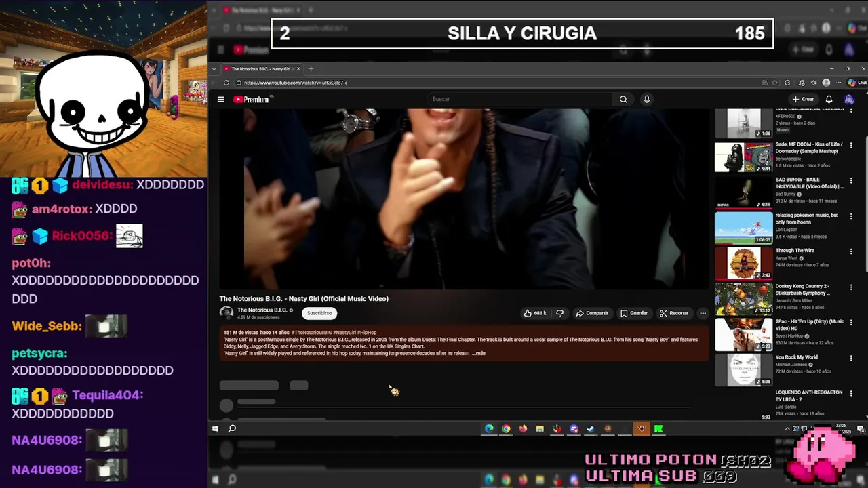Open Donkey Kong Country 2 thumbnail
The image size is (868, 488).
tap(743, 299)
